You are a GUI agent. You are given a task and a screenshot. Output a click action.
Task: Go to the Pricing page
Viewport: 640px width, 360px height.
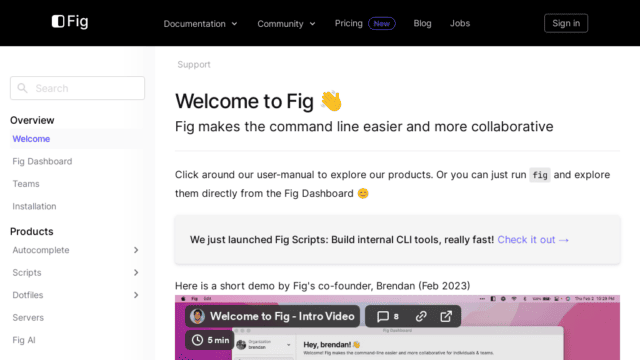point(349,23)
